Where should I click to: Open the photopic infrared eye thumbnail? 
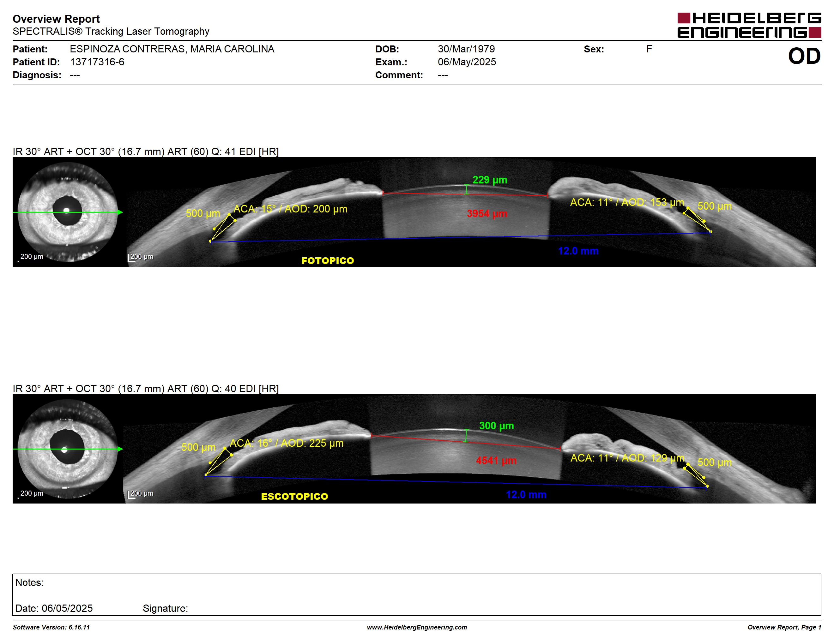coord(68,212)
